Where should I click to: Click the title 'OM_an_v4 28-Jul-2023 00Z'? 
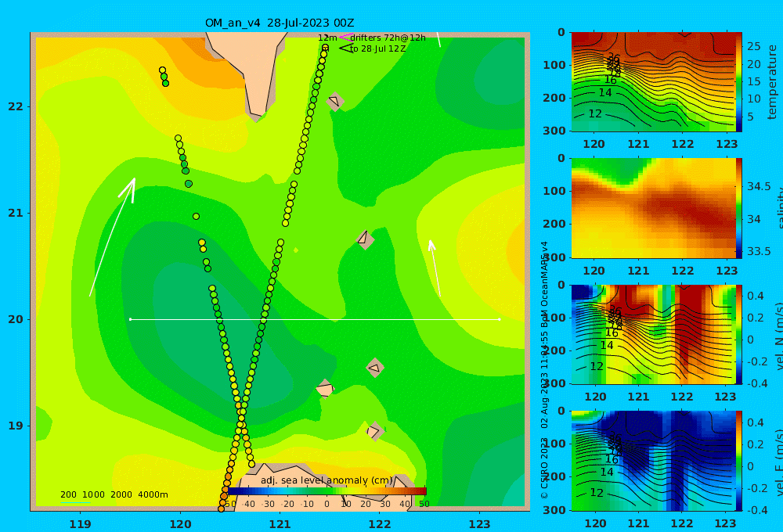tap(280, 23)
